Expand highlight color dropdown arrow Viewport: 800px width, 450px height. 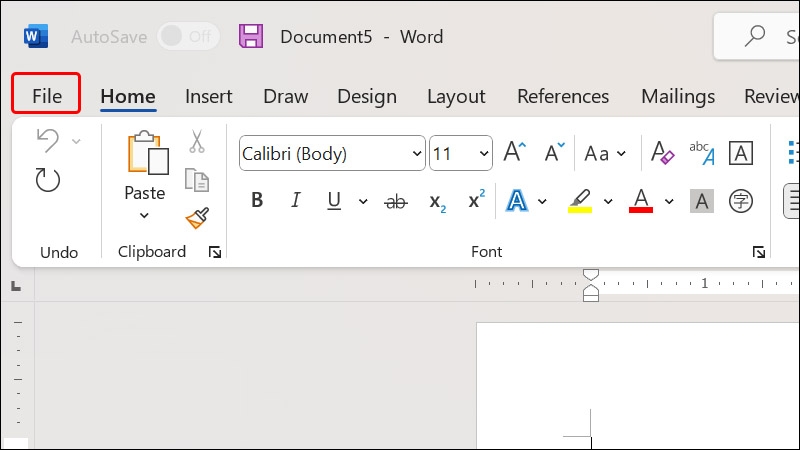point(608,202)
